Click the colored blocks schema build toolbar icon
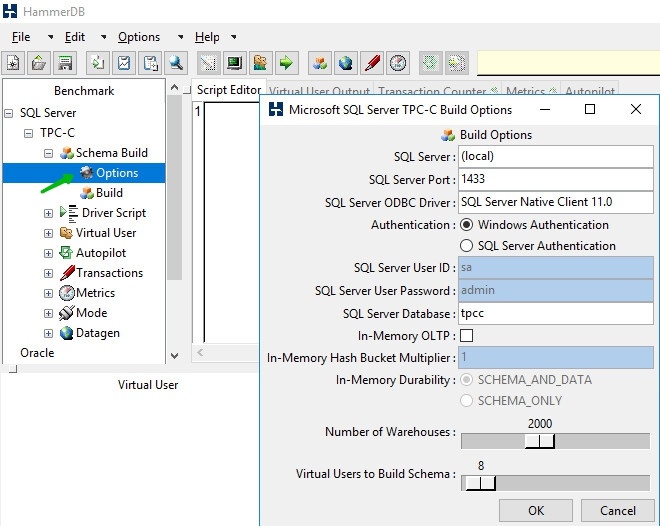 (x=320, y=63)
